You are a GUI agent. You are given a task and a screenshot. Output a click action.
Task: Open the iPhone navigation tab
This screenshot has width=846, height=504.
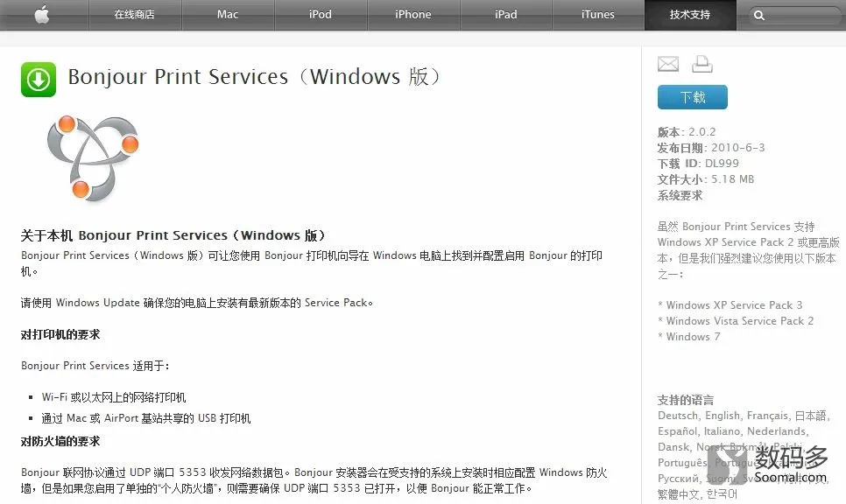(413, 15)
